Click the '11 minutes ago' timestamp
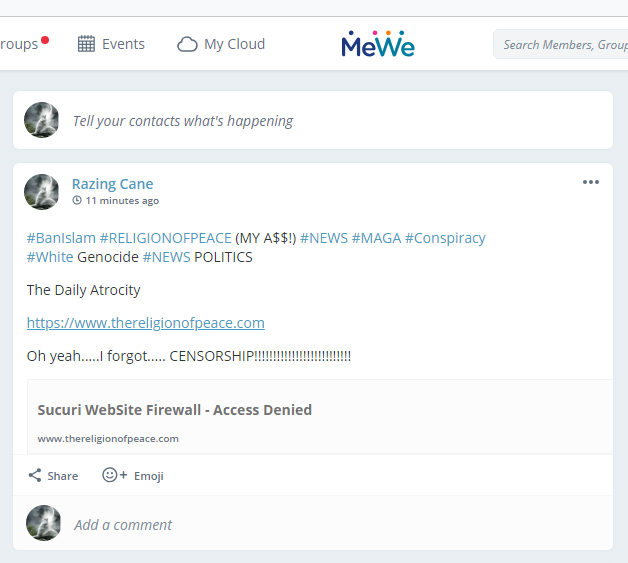This screenshot has width=628, height=563. (x=122, y=201)
